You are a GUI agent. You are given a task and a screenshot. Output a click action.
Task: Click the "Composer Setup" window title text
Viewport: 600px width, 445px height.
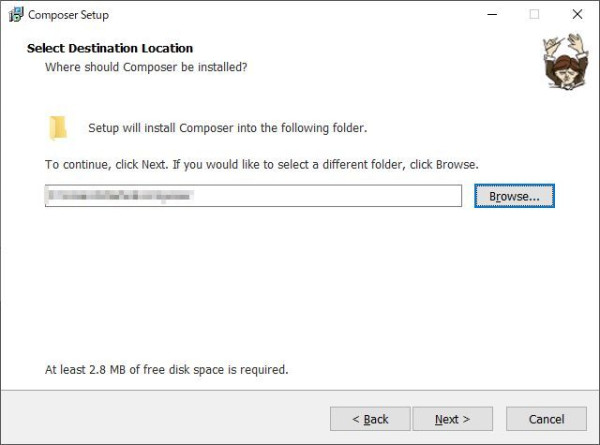click(x=68, y=15)
